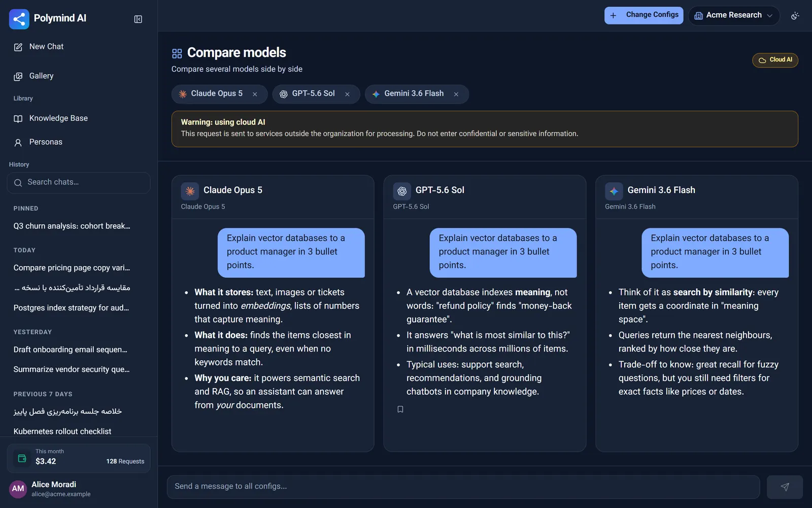Expand the Acme Research workspace dropdown
812x508 pixels.
[734, 15]
